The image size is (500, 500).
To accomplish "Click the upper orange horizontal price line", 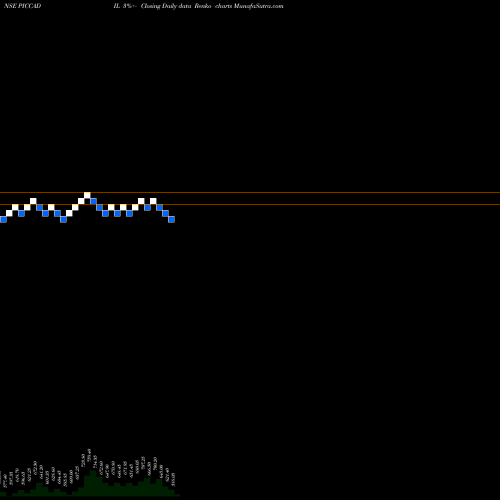I will point(250,192).
